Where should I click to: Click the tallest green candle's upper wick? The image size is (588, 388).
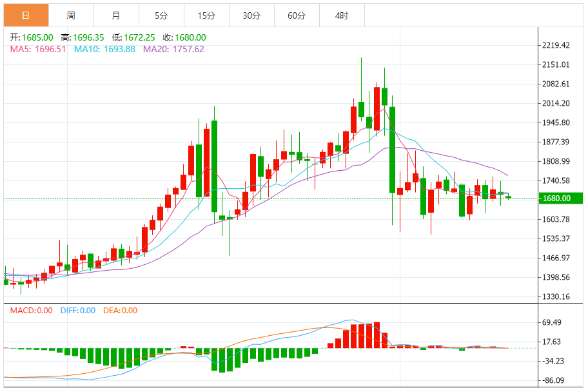click(x=392, y=101)
